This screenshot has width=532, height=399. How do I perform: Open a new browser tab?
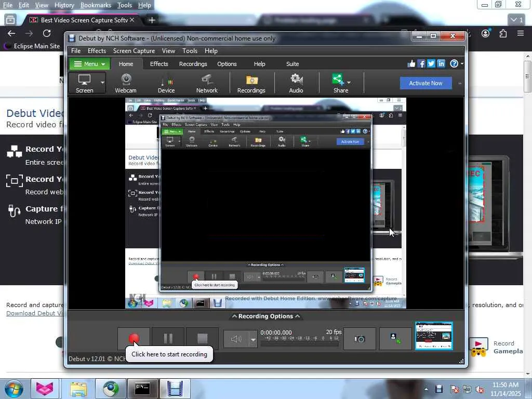click(152, 20)
